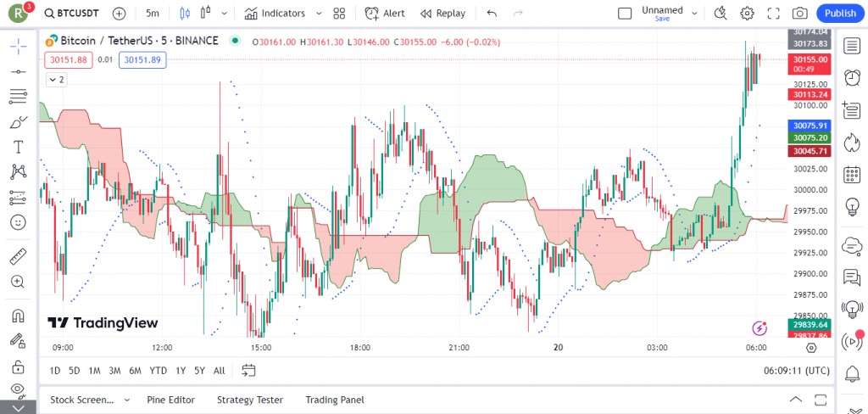Expand the chart style dropdown arrow
This screenshot has height=414, width=868.
coord(224,14)
